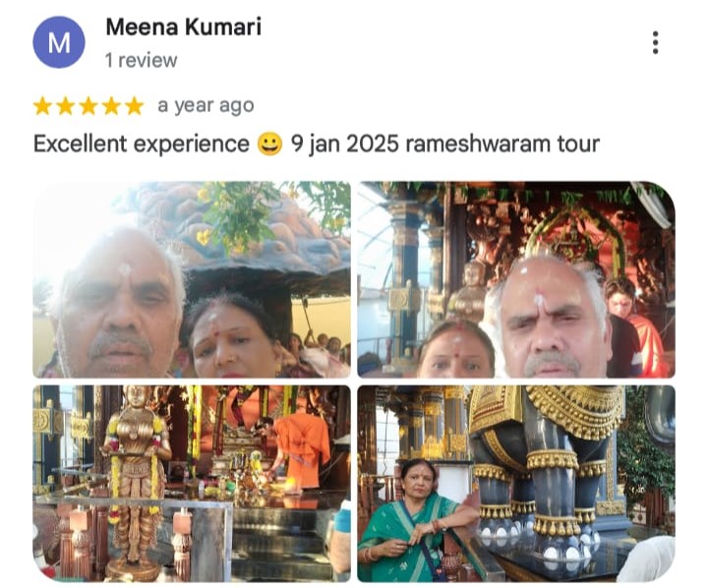Open the "1 review" contributor link

coord(142,61)
